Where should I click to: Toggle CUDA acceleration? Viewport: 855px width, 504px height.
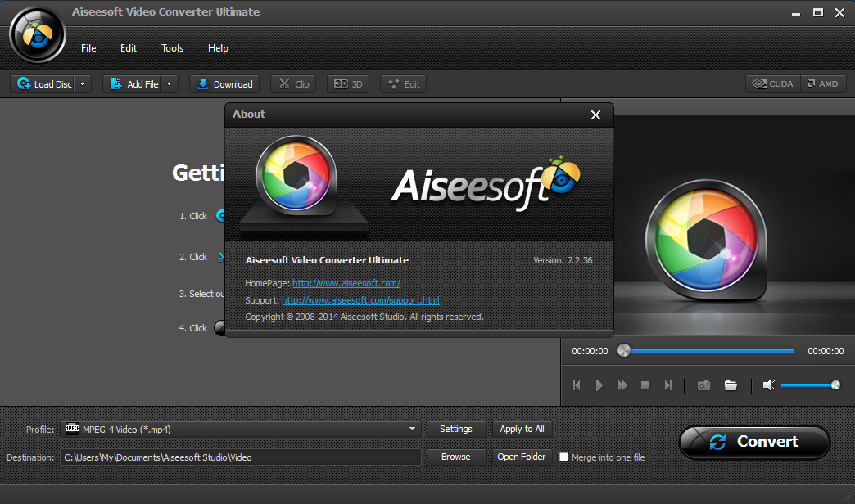tap(773, 84)
